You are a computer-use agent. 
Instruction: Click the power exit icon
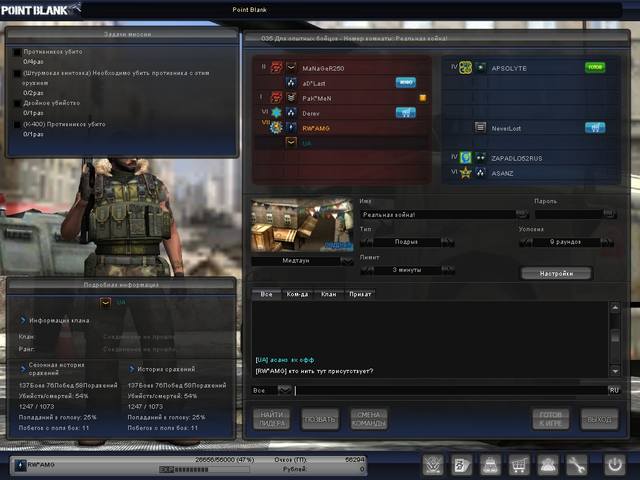[x=615, y=464]
